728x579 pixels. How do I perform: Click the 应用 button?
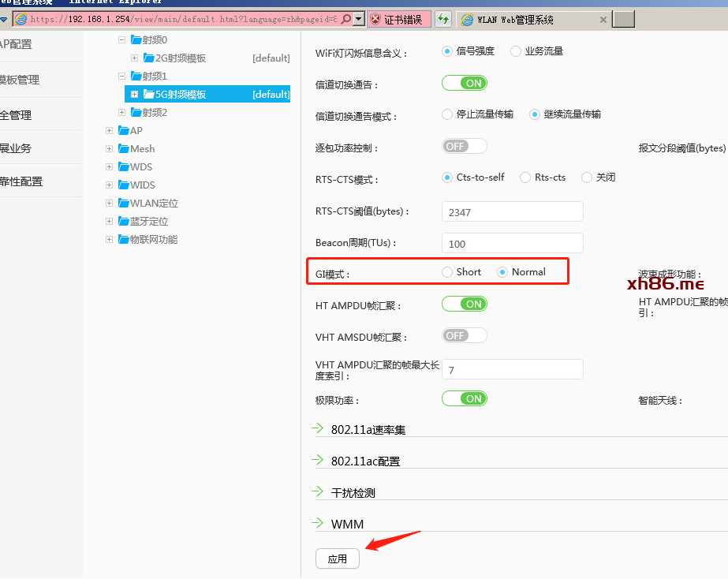(x=338, y=558)
